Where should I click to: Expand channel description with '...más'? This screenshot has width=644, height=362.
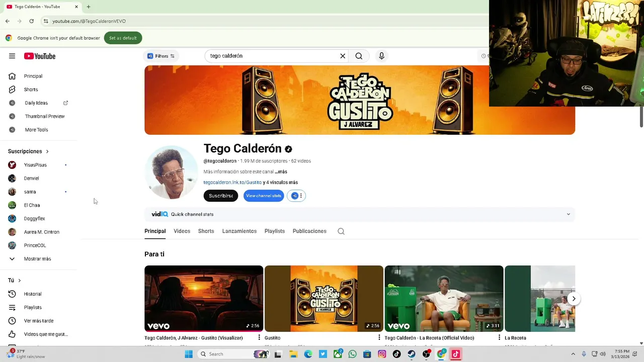tap(281, 171)
